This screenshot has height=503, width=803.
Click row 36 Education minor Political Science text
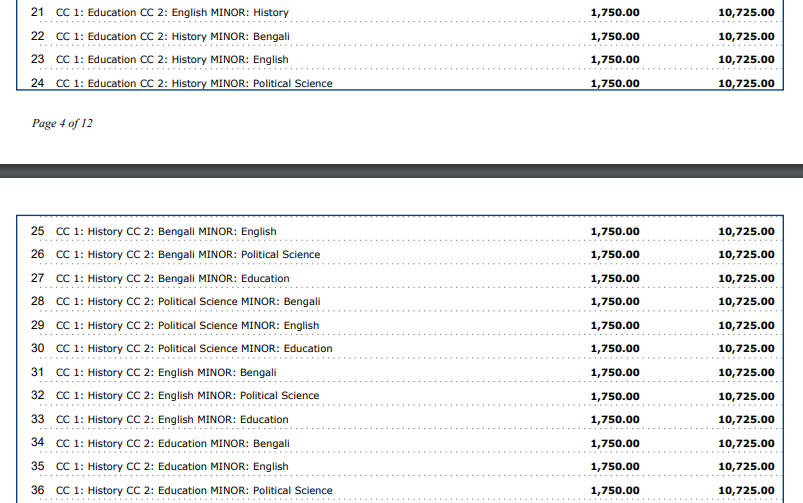click(x=194, y=490)
